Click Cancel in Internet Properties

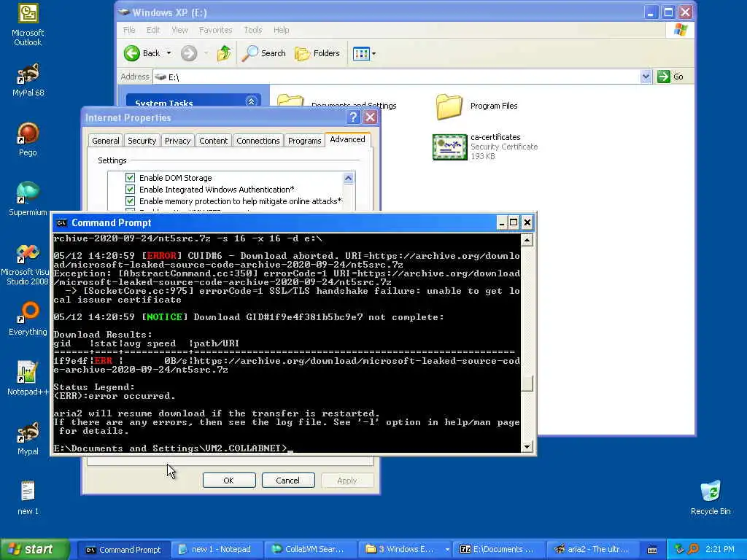[287, 481]
